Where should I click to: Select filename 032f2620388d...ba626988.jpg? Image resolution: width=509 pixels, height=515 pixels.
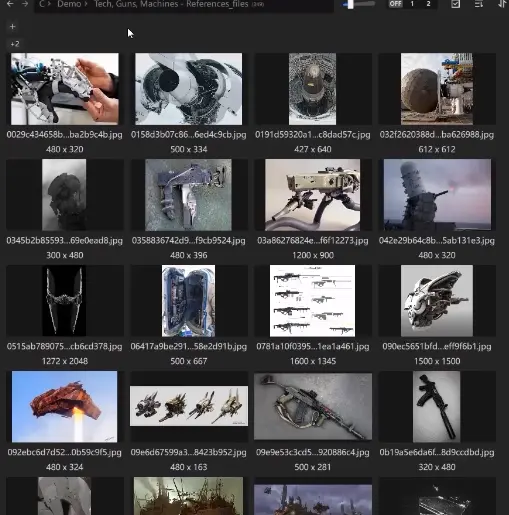[437, 135]
